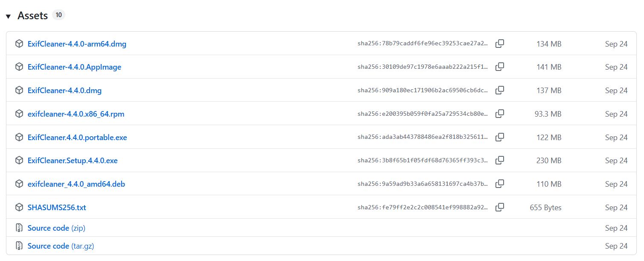Select hash text starting sha256:30109de97c1978e6
Image resolution: width=644 pixels, height=261 pixels.
(423, 67)
